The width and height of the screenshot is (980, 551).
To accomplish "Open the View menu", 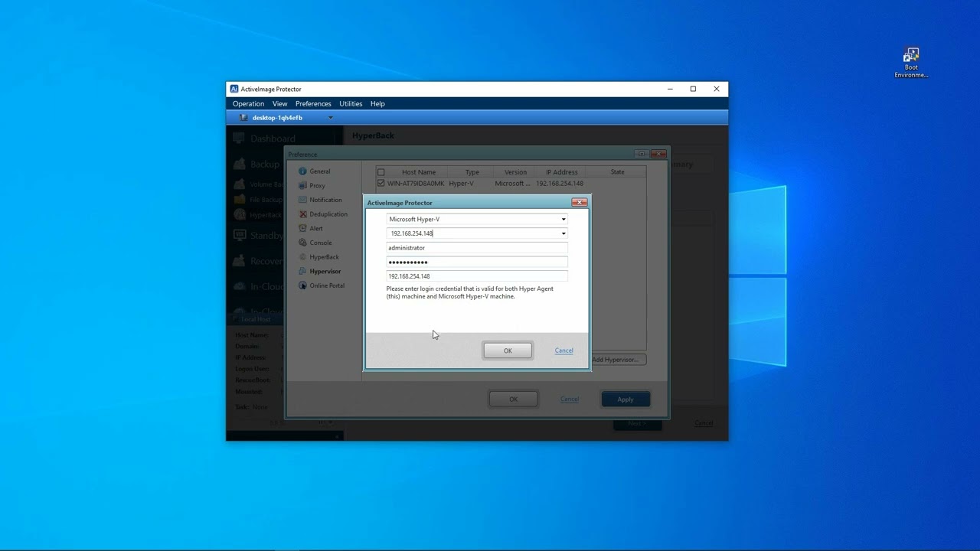I will [279, 103].
